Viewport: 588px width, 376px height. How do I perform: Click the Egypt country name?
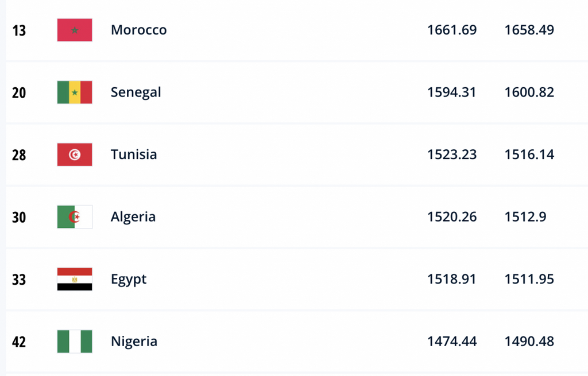coord(128,279)
